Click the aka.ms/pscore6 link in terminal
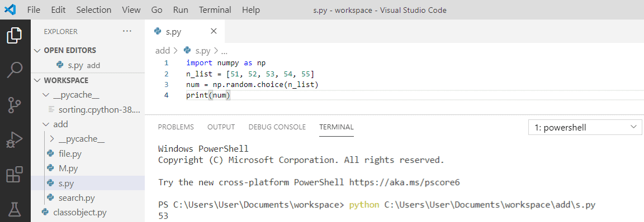 pyautogui.click(x=405, y=182)
